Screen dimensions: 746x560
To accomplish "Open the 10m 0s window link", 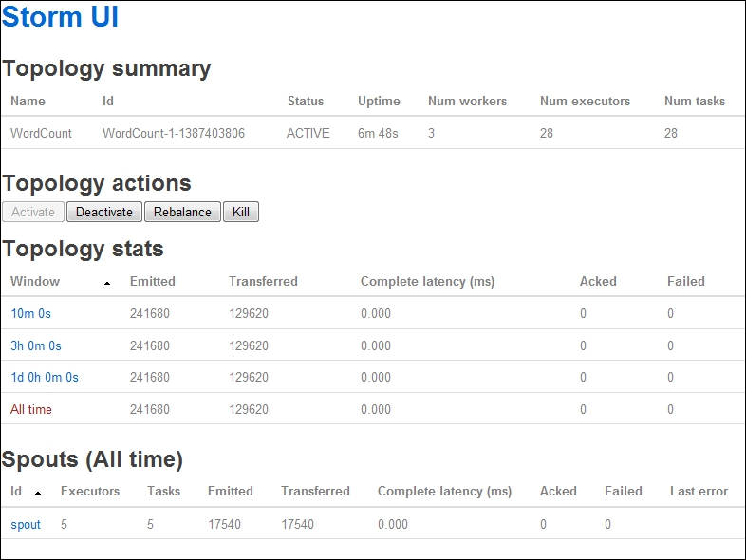I will 31,313.
